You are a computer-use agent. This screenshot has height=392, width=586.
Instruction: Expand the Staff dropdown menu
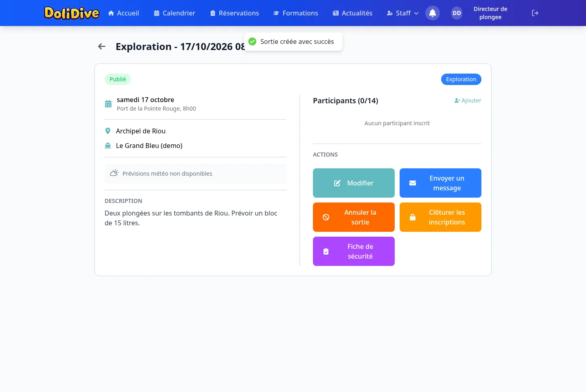point(402,13)
